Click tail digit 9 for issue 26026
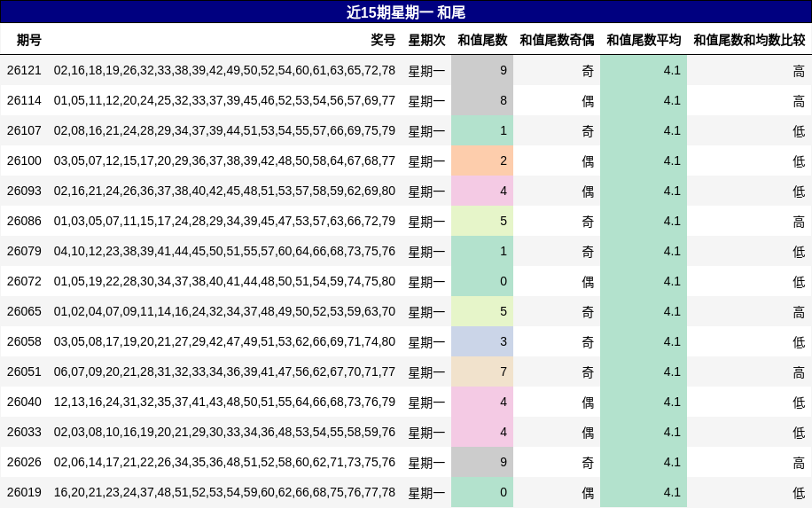The height and width of the screenshot is (508, 812). pyautogui.click(x=482, y=462)
